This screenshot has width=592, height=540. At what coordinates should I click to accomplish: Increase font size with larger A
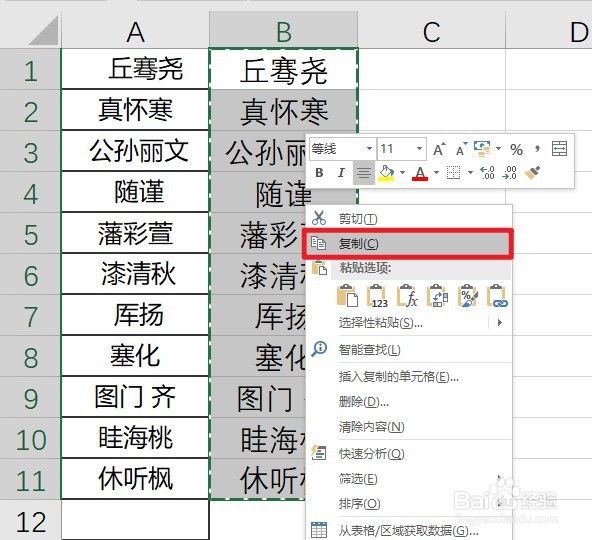point(439,149)
